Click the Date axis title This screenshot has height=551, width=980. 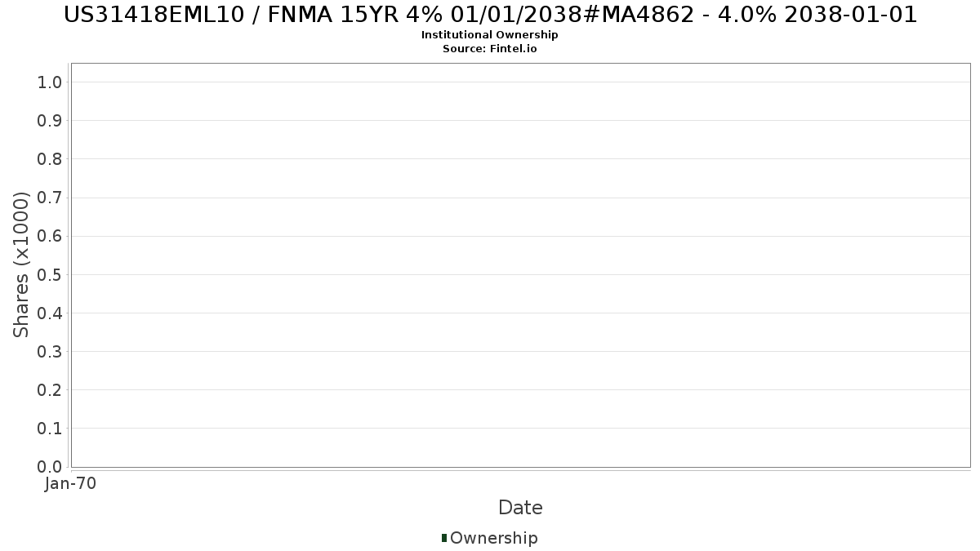pyautogui.click(x=520, y=508)
